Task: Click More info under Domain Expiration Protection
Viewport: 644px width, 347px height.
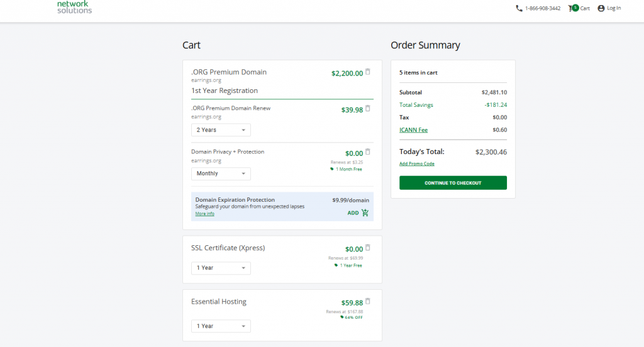Action: click(204, 214)
